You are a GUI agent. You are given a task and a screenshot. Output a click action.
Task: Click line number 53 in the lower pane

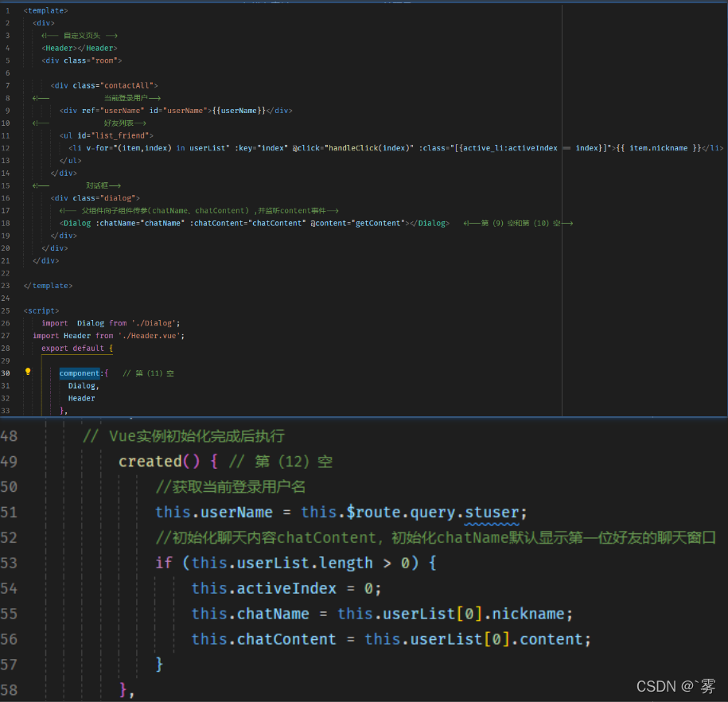point(9,563)
